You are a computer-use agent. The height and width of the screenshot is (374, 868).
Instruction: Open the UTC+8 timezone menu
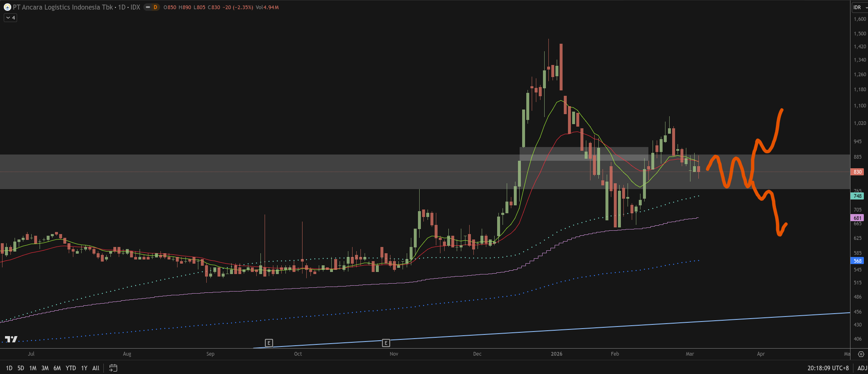coord(828,368)
